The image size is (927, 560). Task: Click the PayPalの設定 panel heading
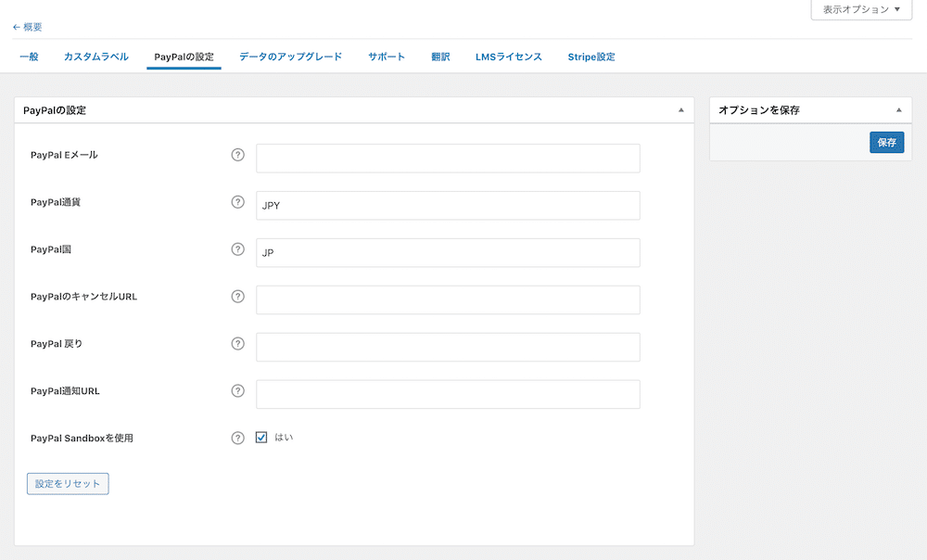(55, 110)
